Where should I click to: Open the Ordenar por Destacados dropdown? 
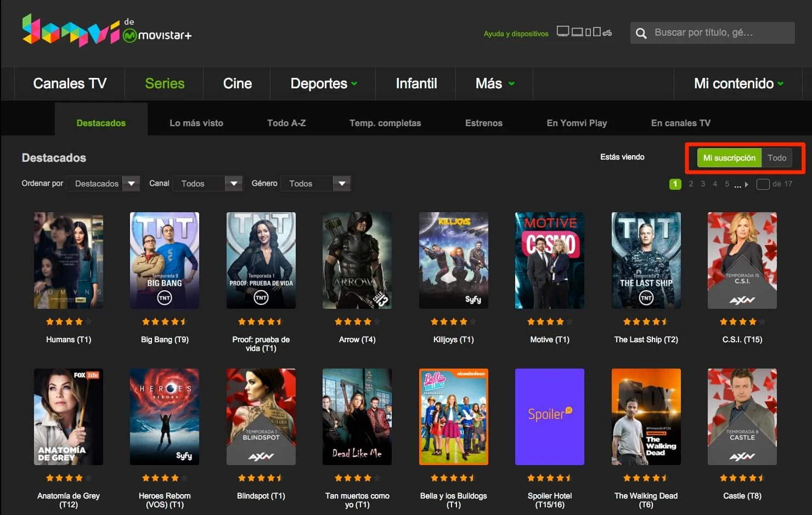coord(103,183)
